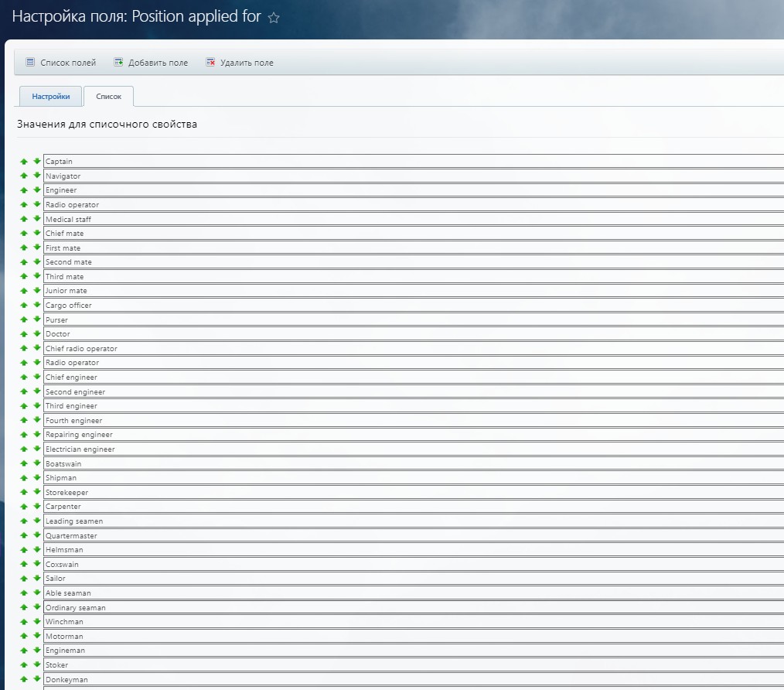Move Repairing engineer up with its arrow
784x690 pixels.
pos(23,434)
